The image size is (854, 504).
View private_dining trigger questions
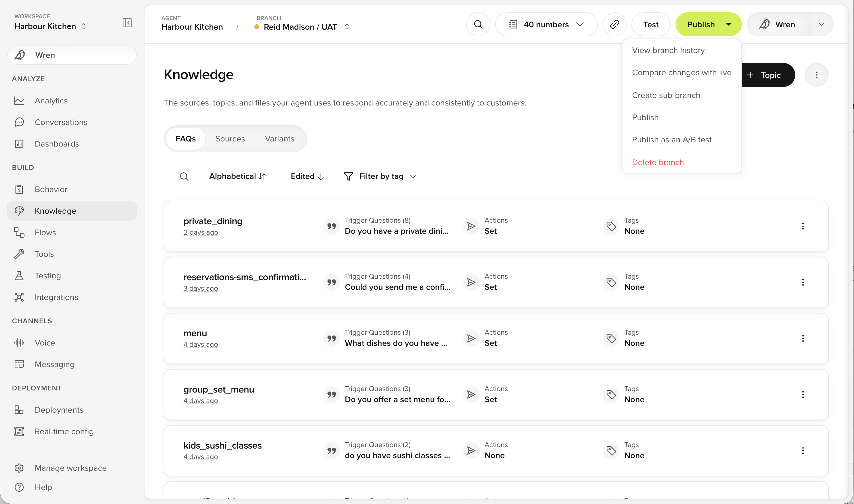(387, 226)
